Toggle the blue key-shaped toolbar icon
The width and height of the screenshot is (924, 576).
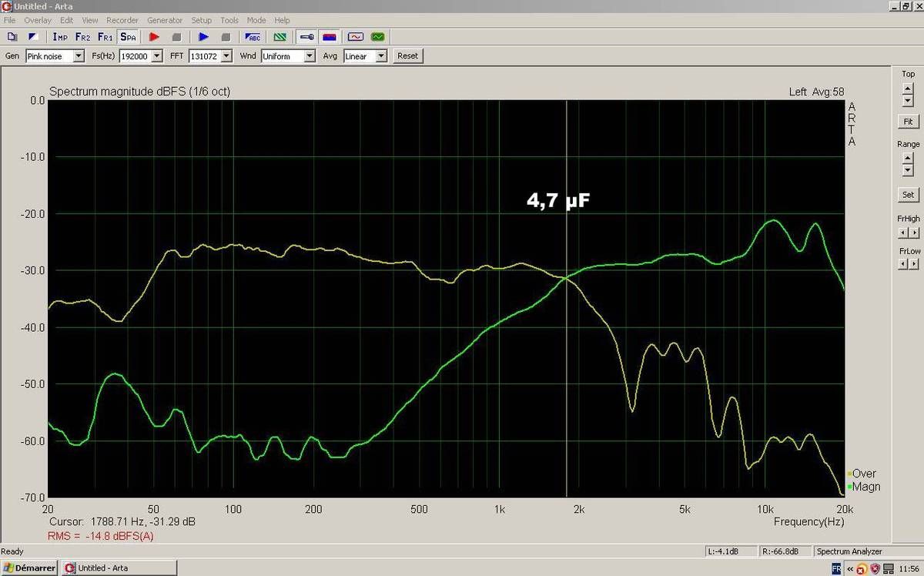pyautogui.click(x=306, y=36)
